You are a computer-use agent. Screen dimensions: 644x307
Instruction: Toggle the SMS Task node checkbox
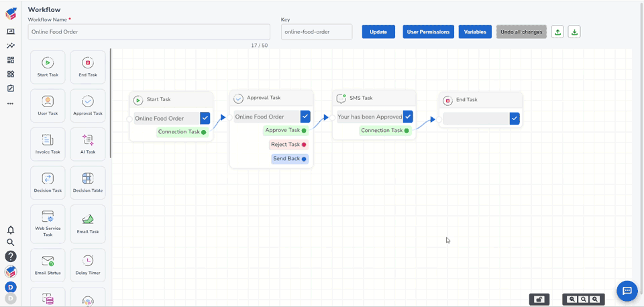[x=408, y=117]
